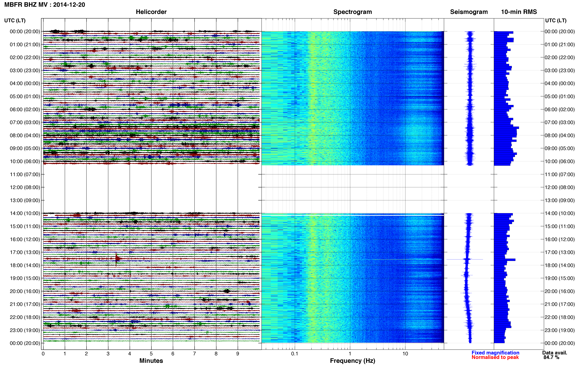This screenshot has width=588, height=368.
Task: Click minute tick label '0' on helicorder axis
Action: click(x=43, y=354)
